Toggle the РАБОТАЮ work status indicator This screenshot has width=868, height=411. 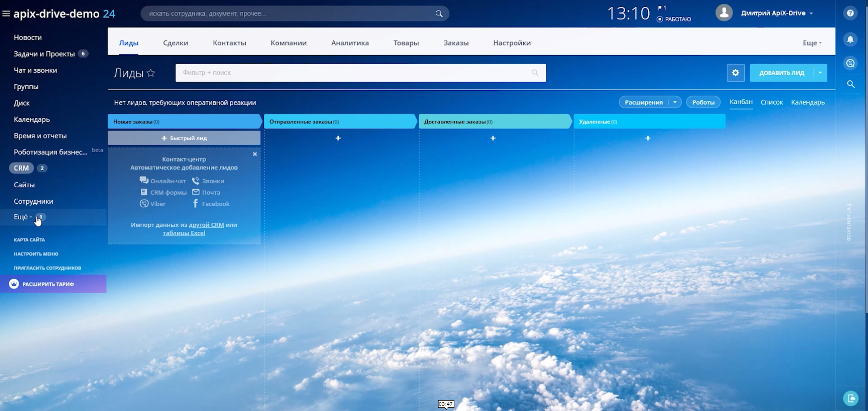click(x=674, y=19)
